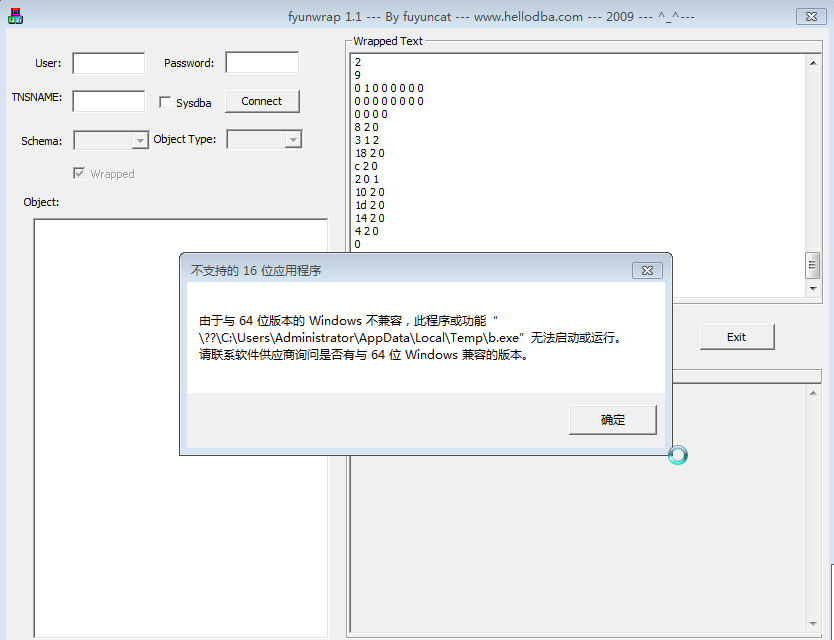Enable the Sysdba checkbox
The width and height of the screenshot is (834, 640).
tap(165, 101)
